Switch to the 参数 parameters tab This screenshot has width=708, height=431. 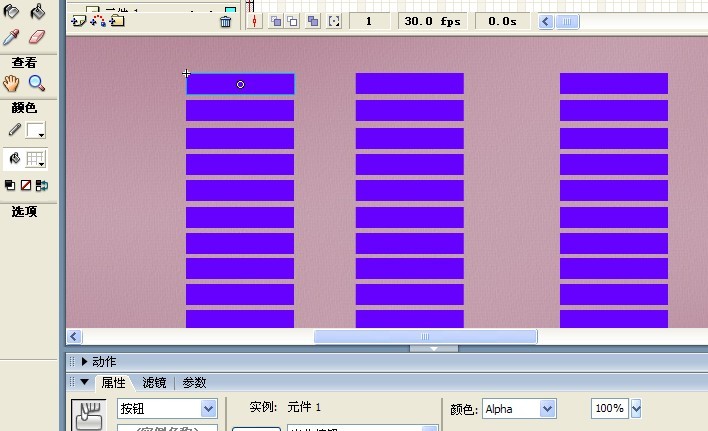click(x=194, y=382)
